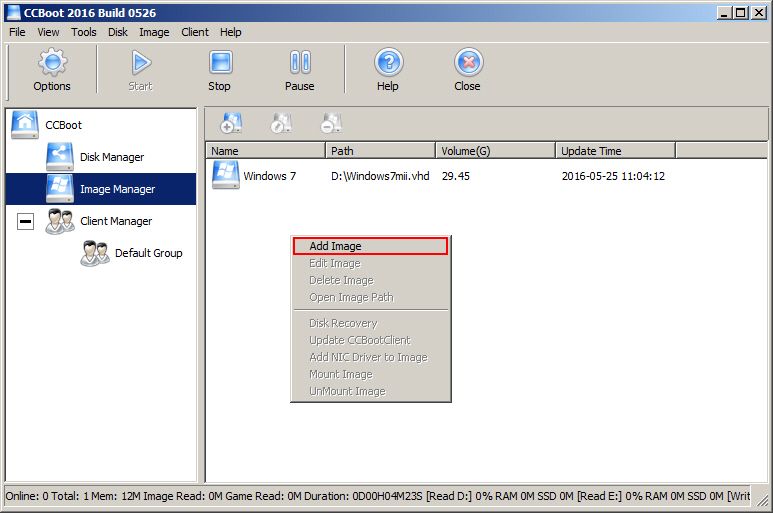Click the 2016-05-25 11:04:12 update time
773x513 pixels.
[x=613, y=176]
